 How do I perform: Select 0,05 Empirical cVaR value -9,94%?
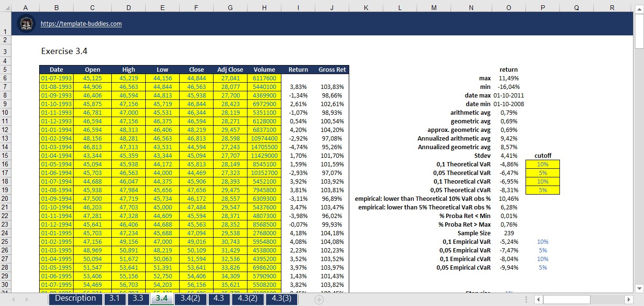[508, 267]
